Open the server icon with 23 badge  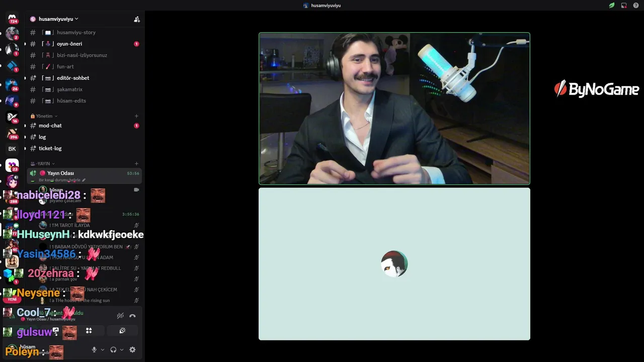pyautogui.click(x=12, y=165)
